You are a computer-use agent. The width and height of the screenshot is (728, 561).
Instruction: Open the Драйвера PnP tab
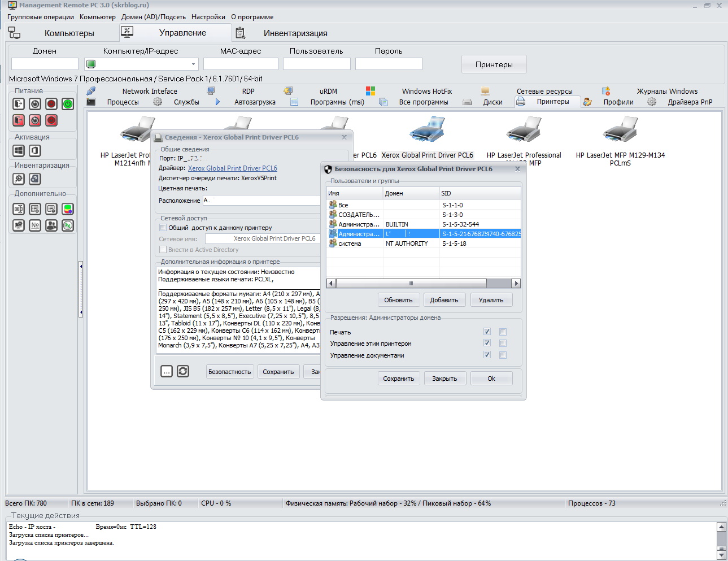point(690,102)
